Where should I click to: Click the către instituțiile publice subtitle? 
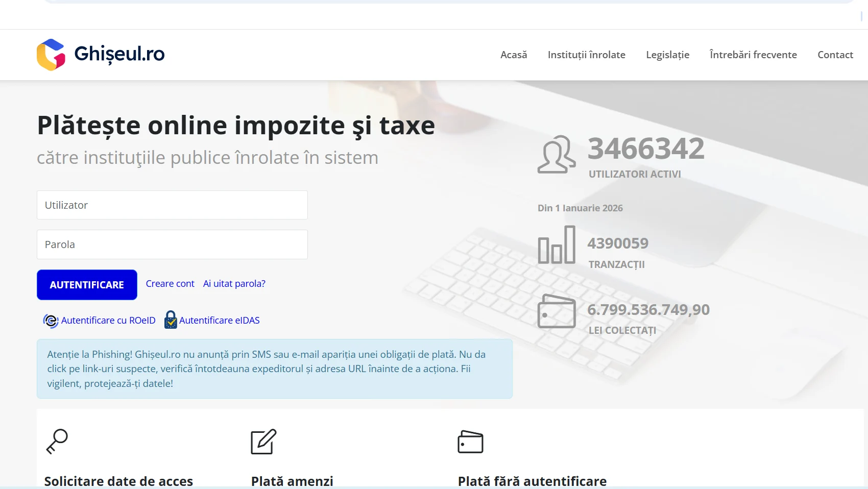tap(207, 158)
